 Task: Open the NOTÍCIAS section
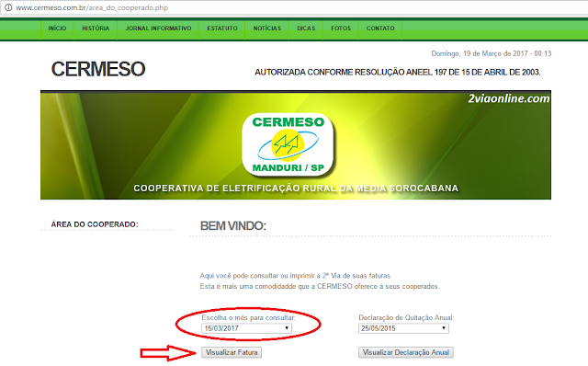[267, 29]
